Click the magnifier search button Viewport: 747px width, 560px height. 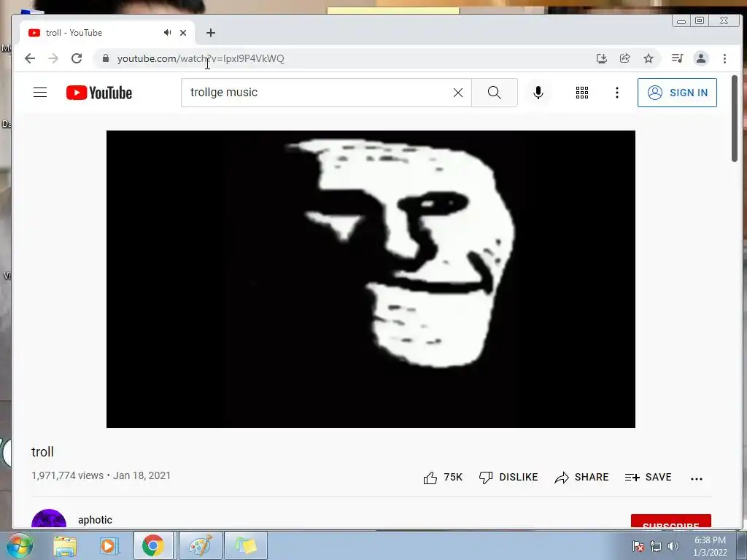tap(495, 93)
